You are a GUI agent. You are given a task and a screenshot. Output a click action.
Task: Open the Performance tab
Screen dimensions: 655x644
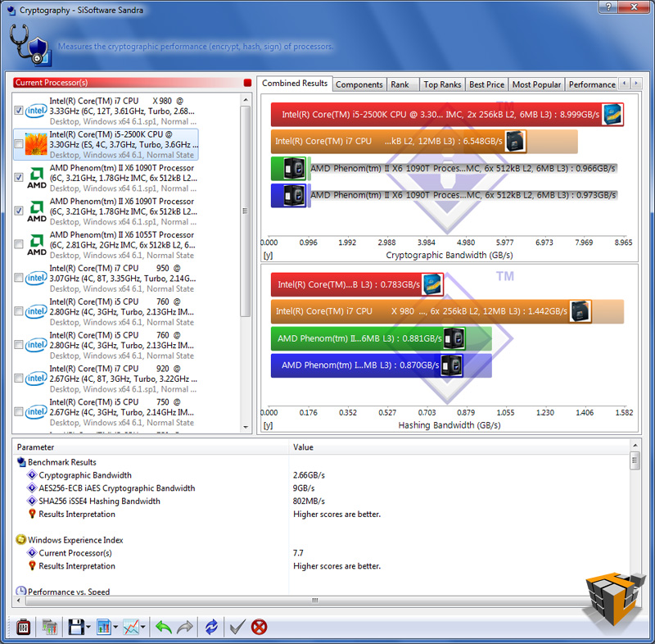point(591,84)
